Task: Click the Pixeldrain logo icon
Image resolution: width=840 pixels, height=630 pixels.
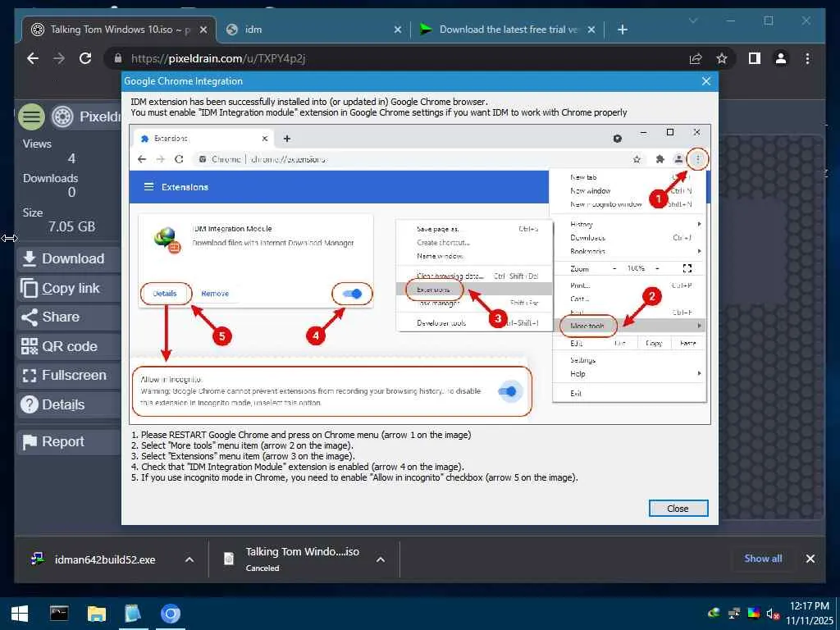Action: 62,116
